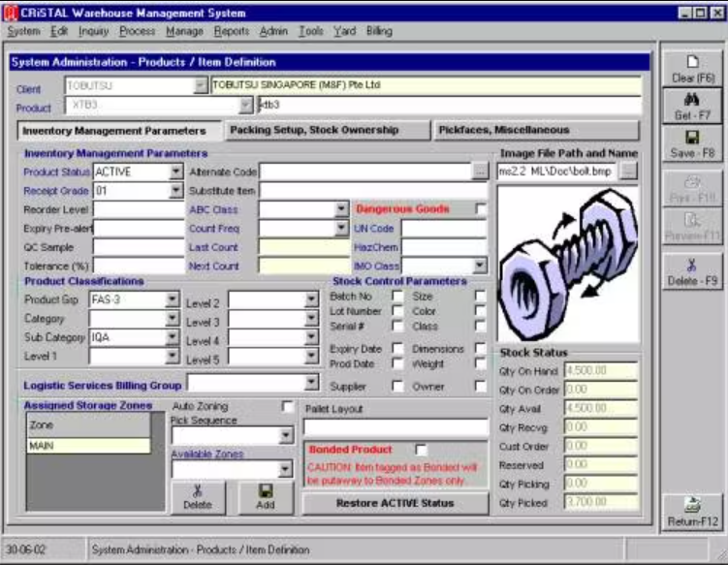Enable the Lot Number checkbox

(x=397, y=310)
